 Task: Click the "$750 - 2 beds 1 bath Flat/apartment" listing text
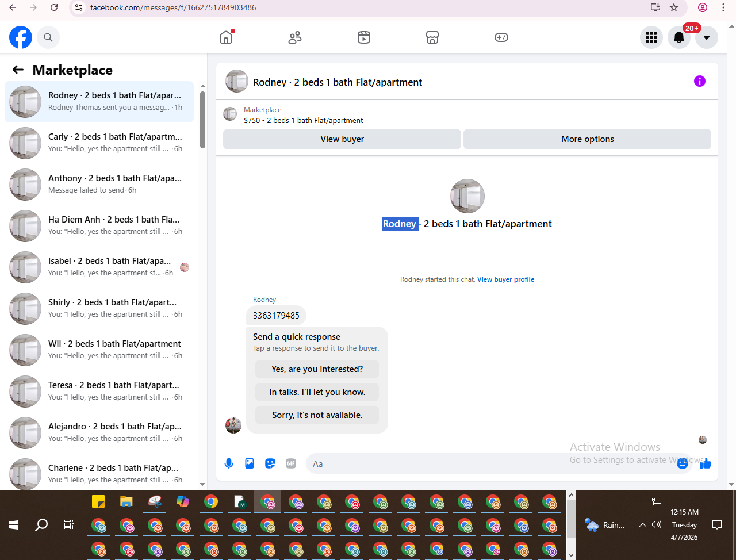pyautogui.click(x=303, y=121)
